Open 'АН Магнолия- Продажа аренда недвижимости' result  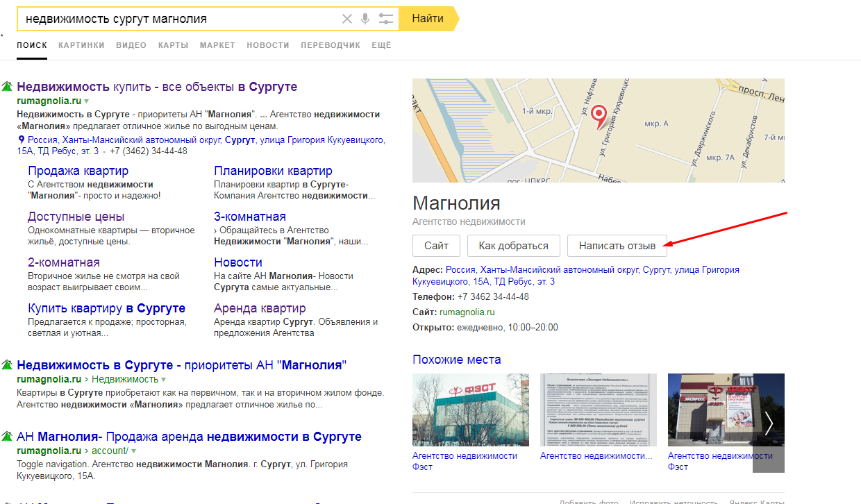189,437
